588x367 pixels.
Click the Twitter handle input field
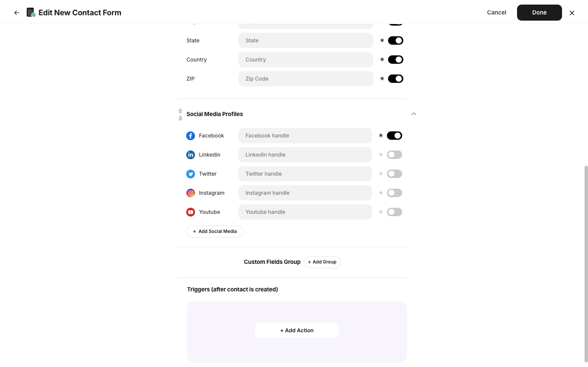point(305,174)
